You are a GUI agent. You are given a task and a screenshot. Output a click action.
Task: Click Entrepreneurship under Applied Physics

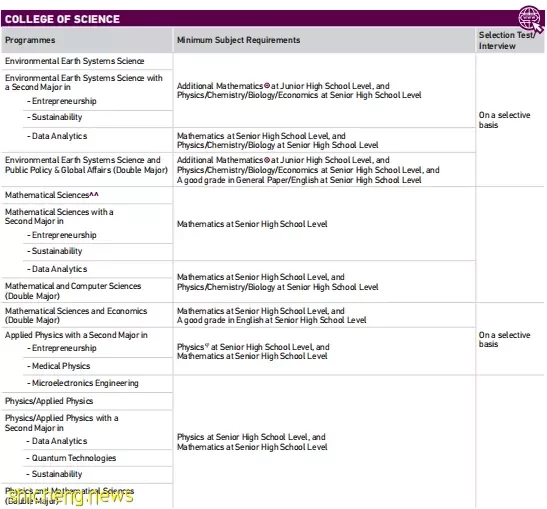pyautogui.click(x=62, y=348)
